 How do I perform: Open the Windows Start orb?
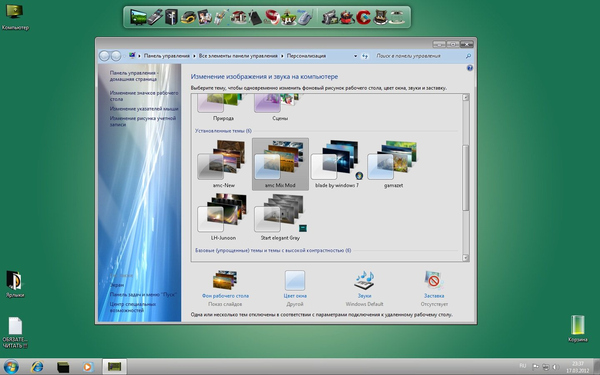(11, 367)
